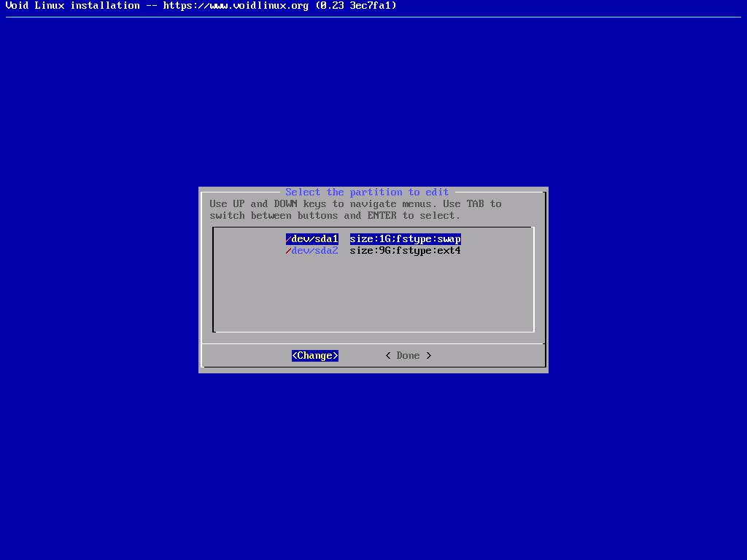Click the size:1G;fstype:swap description
Viewport: 747px width, 560px height.
tap(405, 239)
